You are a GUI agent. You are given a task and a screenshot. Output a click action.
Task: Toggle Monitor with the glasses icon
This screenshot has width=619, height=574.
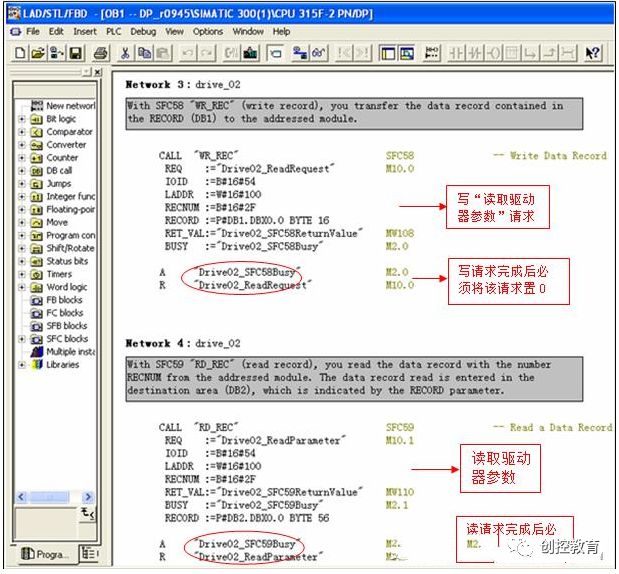pyautogui.click(x=319, y=53)
